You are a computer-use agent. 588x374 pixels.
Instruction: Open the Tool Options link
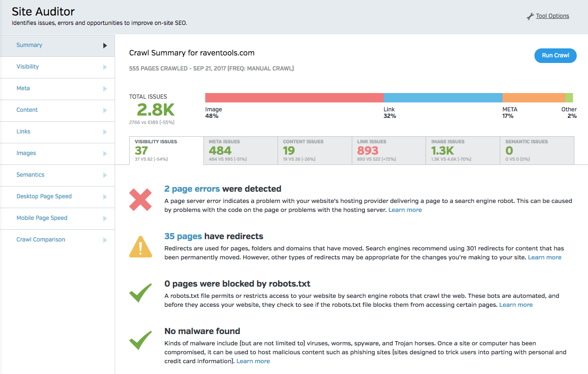coord(552,16)
